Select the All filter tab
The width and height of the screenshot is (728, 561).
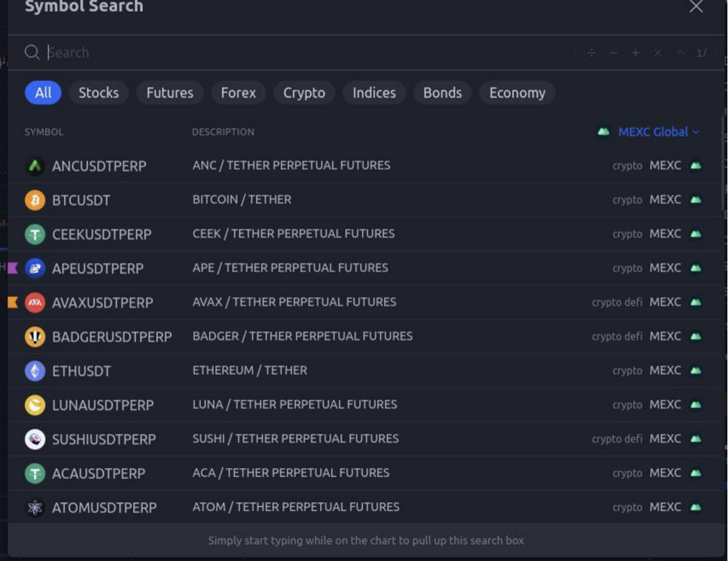(43, 92)
